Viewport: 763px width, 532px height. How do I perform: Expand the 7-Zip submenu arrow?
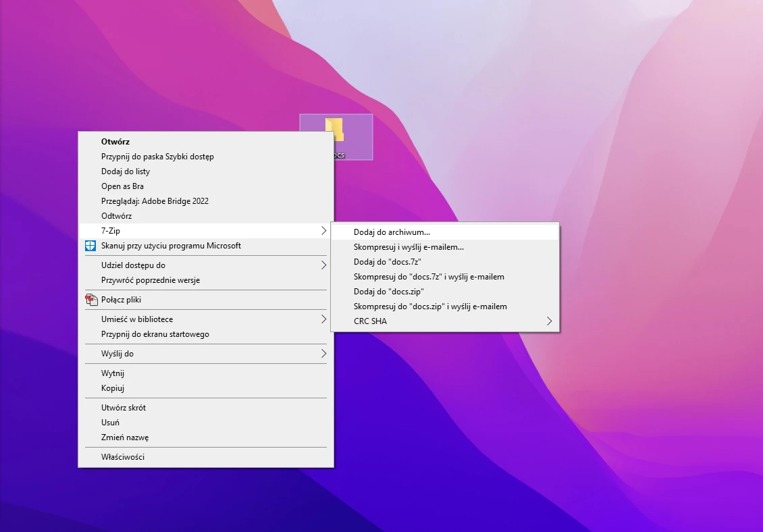tap(323, 231)
